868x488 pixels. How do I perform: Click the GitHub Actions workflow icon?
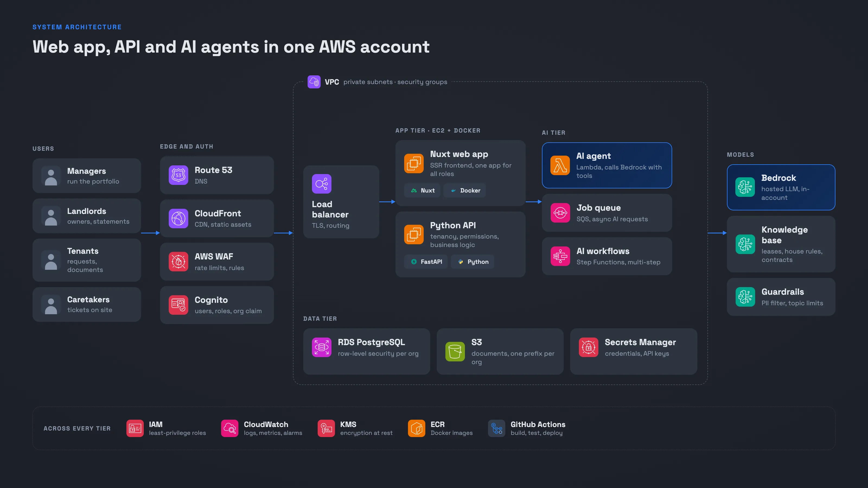[x=497, y=428]
